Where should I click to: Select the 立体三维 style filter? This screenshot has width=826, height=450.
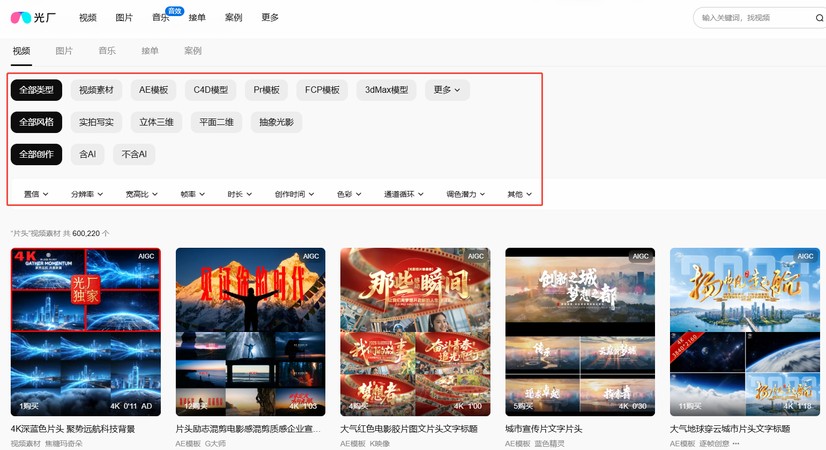(156, 122)
